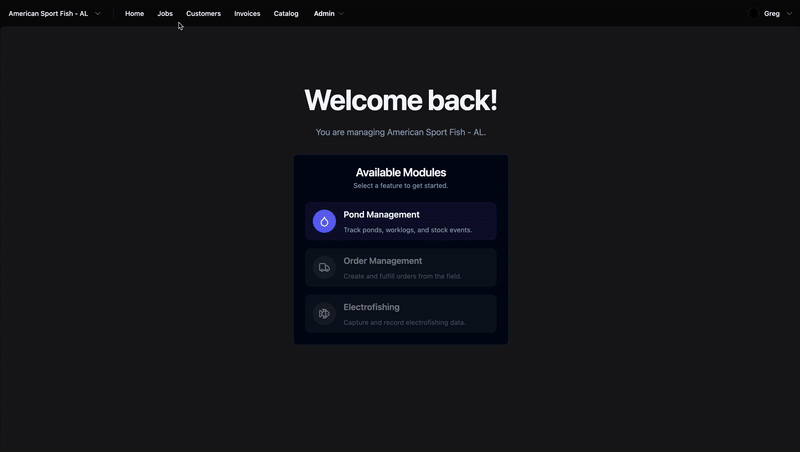Open the Electrofishing module title

pyautogui.click(x=371, y=307)
